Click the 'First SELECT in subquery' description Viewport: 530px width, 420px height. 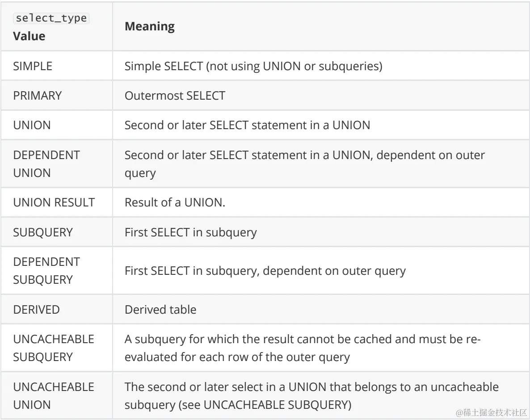pyautogui.click(x=191, y=232)
